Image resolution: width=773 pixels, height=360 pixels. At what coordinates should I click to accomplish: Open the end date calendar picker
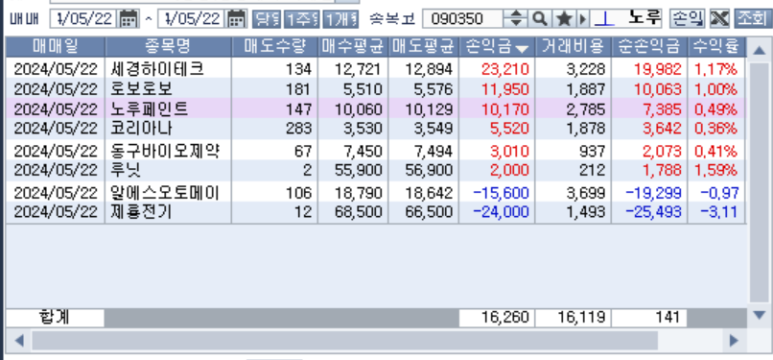[237, 19]
